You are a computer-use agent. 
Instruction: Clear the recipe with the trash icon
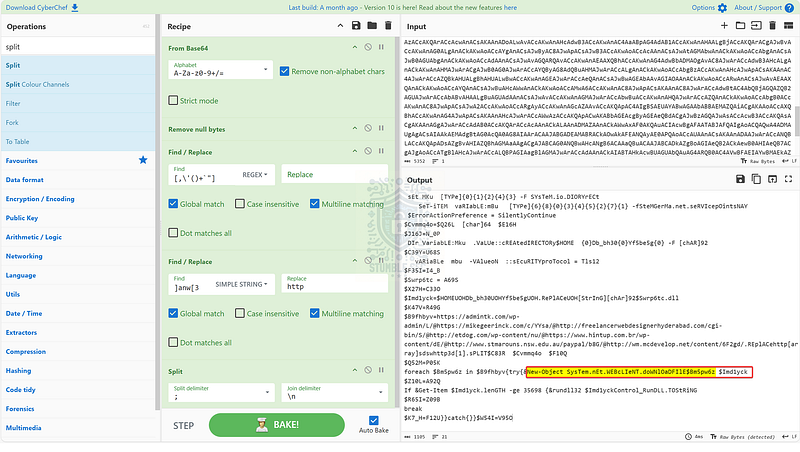(388, 26)
